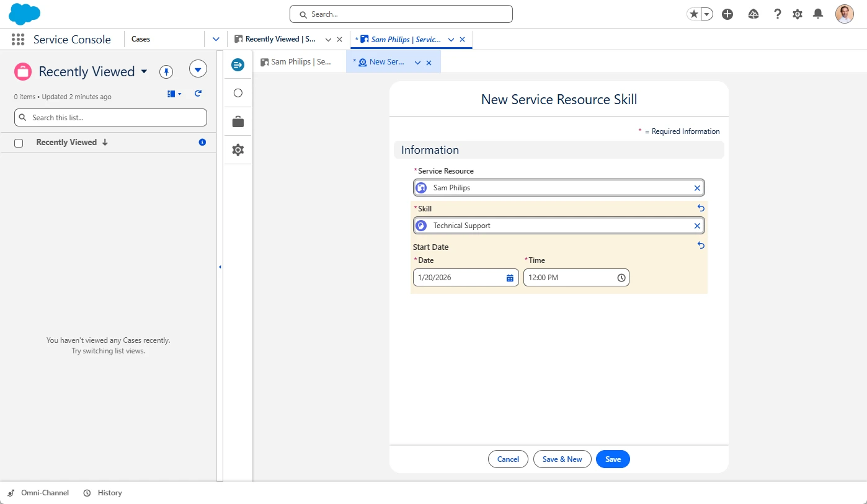Switch to the Recently Viewed | S... tab

tap(281, 39)
